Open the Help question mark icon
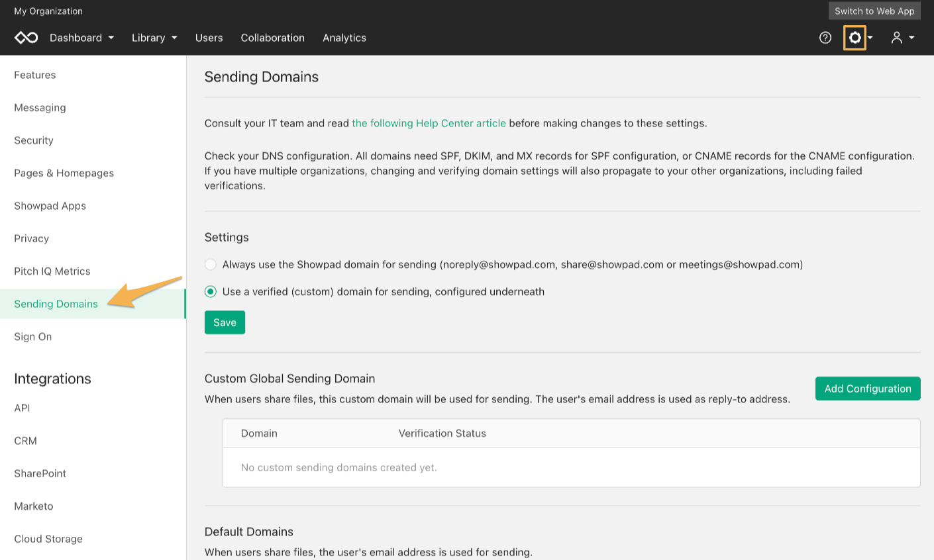This screenshot has height=560, width=934. point(825,38)
